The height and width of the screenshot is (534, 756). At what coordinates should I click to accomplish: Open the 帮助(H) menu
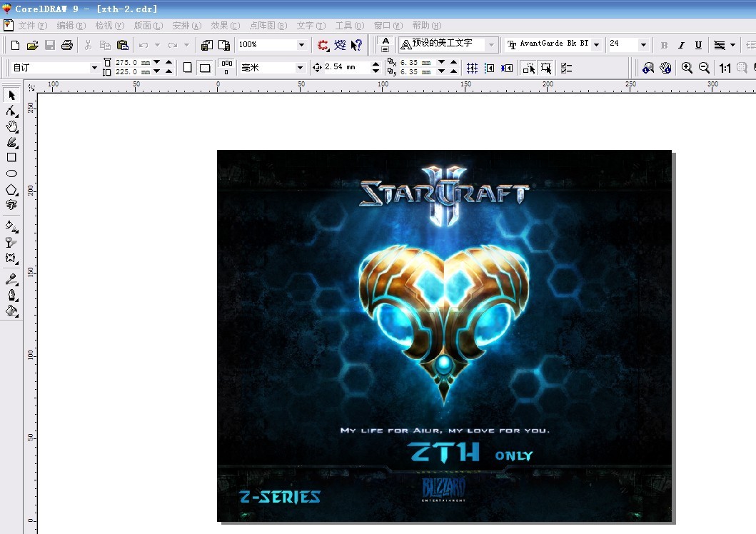[426, 26]
